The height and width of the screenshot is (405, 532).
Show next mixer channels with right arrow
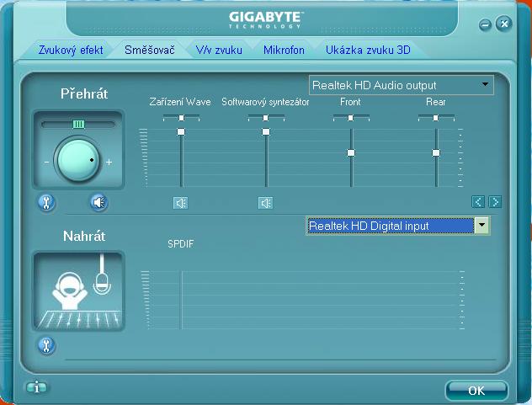pyautogui.click(x=495, y=202)
